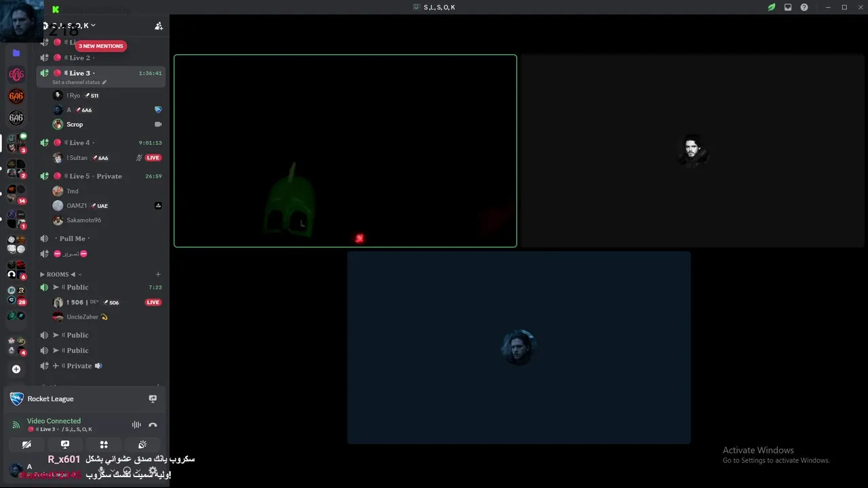
Task: Open the help question mark icon
Action: (x=804, y=7)
